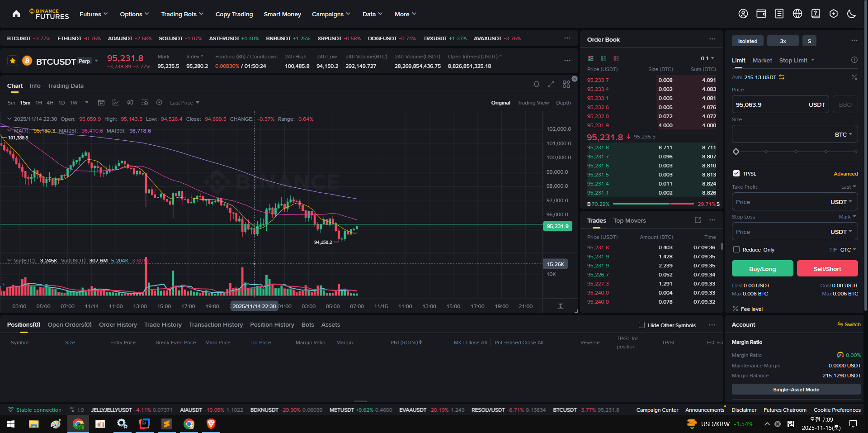Open the TIF GTC dropdown

pos(848,250)
